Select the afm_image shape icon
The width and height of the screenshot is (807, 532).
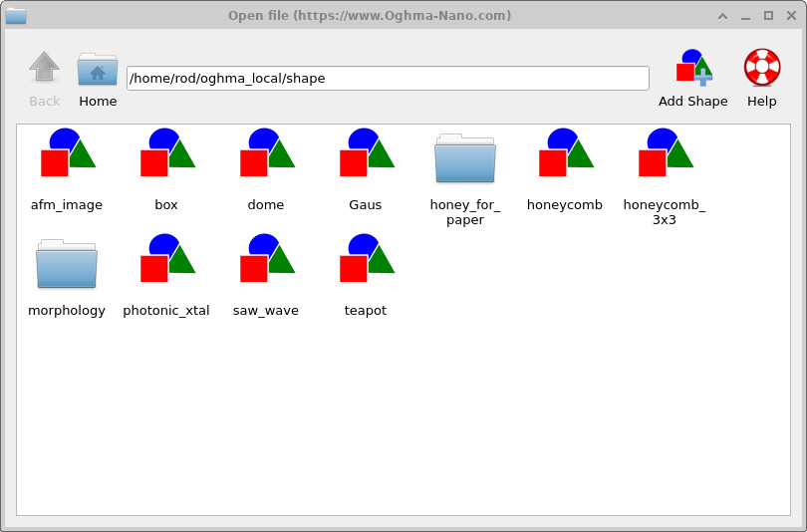point(67,153)
